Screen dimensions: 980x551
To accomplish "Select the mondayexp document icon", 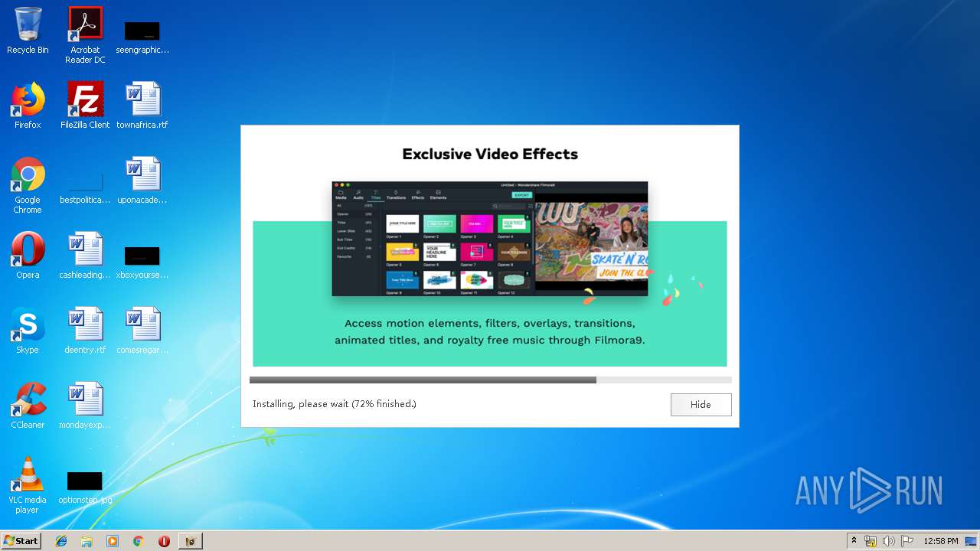I will pyautogui.click(x=85, y=406).
